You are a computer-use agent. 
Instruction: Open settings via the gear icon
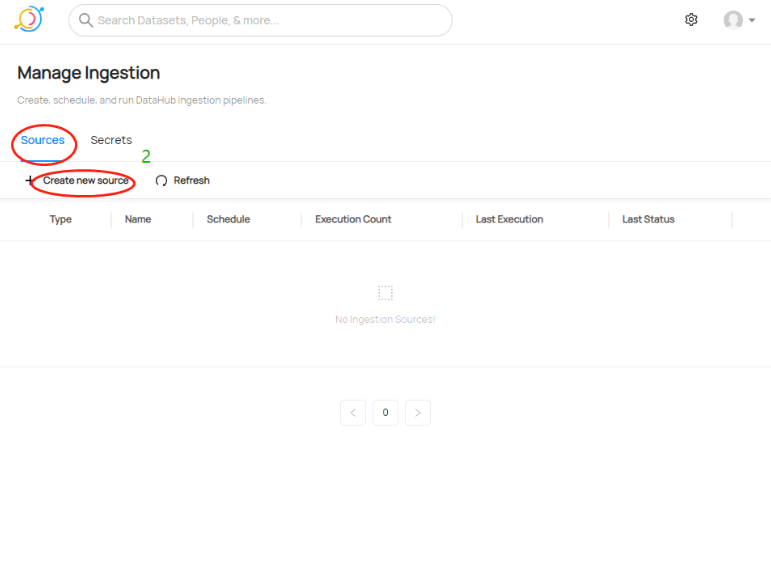click(691, 20)
